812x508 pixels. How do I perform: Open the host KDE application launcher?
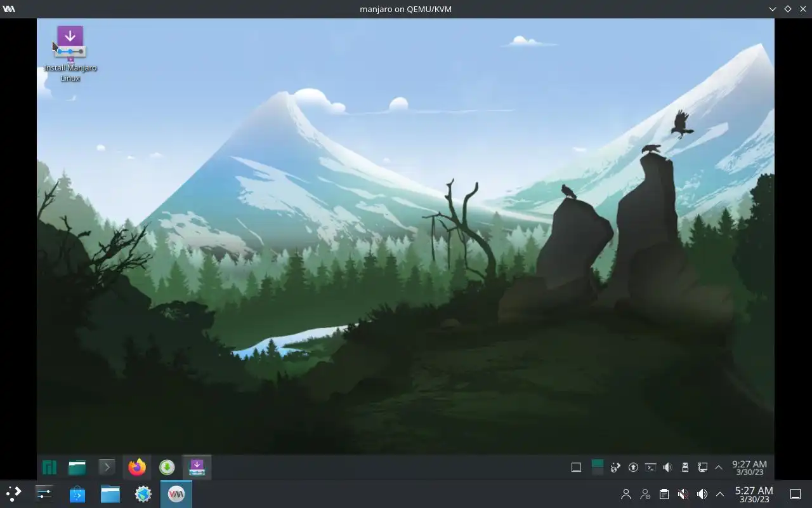pos(14,494)
